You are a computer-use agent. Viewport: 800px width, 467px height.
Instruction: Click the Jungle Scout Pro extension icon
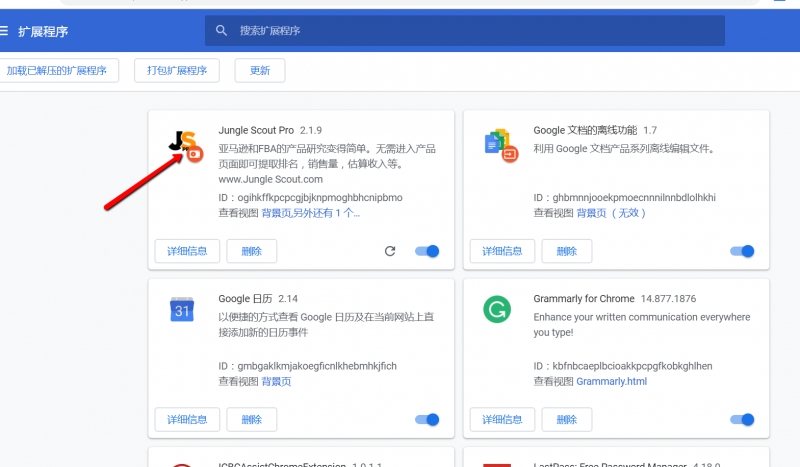(185, 145)
